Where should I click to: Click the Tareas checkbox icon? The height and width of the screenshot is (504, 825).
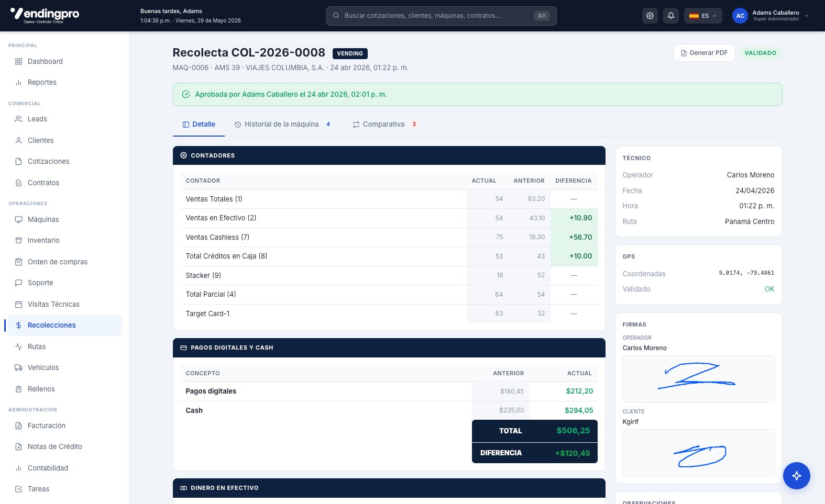click(x=19, y=489)
